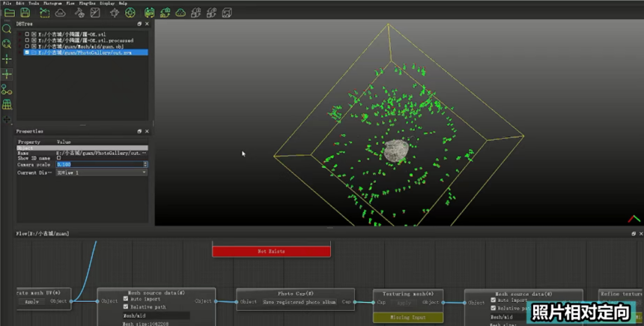Click the Open folder toolbar icon
The image size is (644, 326).
coord(10,13)
